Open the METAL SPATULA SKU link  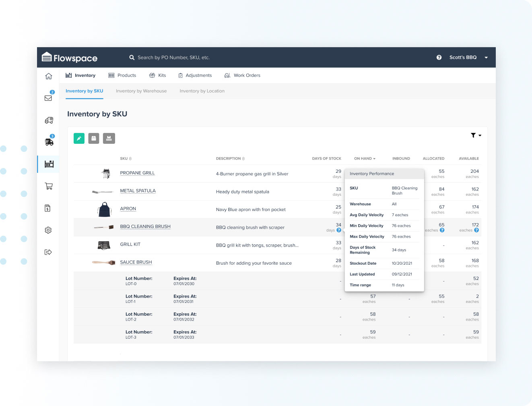(138, 191)
